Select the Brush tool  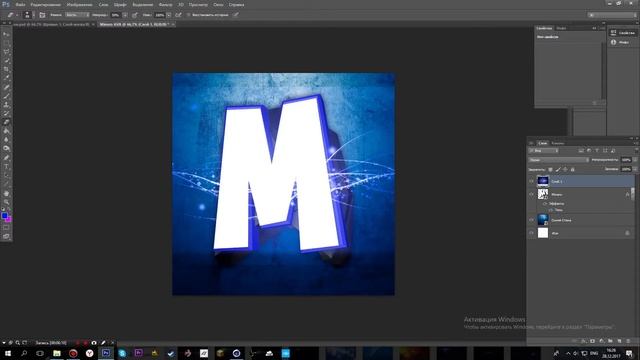pos(6,96)
